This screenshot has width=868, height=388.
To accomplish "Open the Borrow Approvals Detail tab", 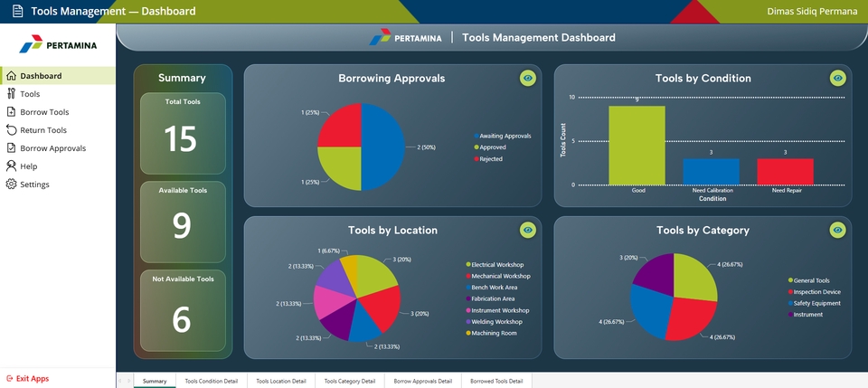I will pyautogui.click(x=422, y=382).
